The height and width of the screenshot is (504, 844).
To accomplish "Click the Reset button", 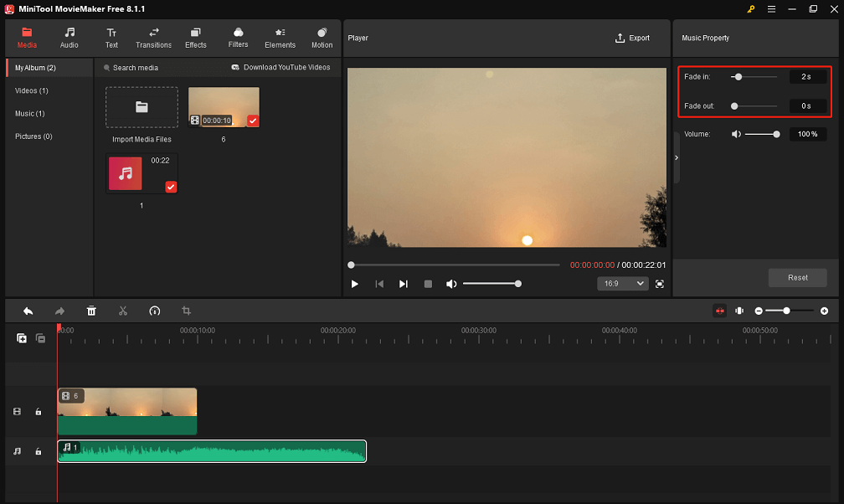I will pyautogui.click(x=798, y=278).
